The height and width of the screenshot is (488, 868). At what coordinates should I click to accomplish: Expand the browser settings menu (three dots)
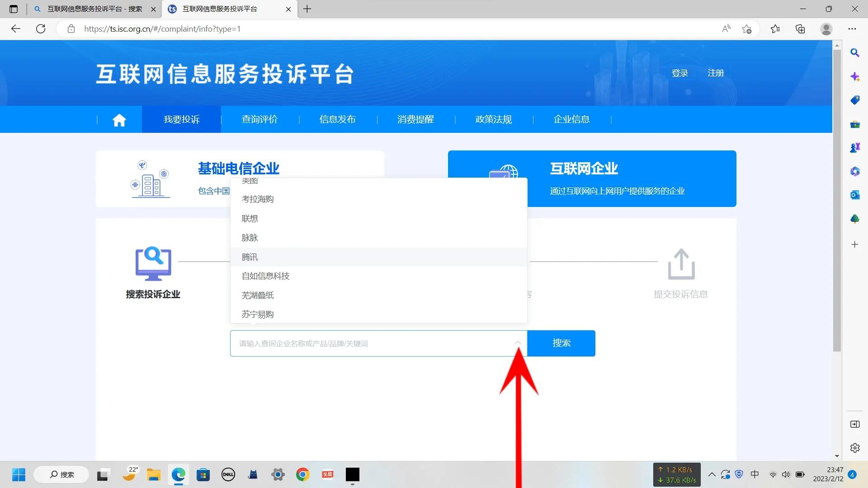(852, 28)
